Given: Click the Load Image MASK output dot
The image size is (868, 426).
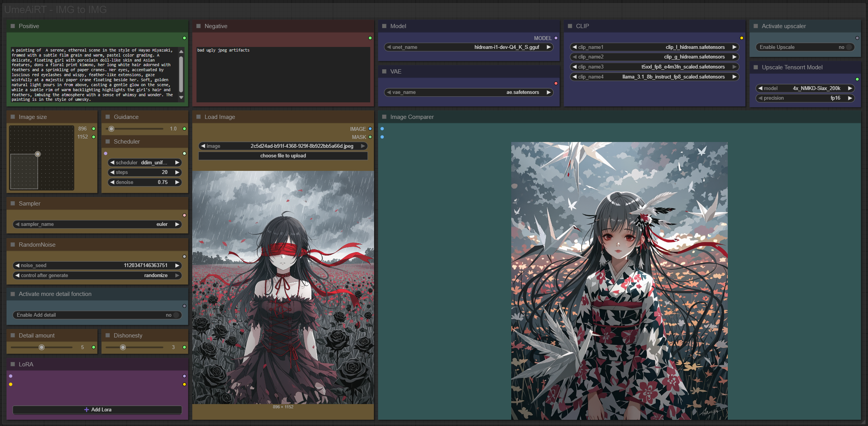Looking at the screenshot, I should point(370,137).
